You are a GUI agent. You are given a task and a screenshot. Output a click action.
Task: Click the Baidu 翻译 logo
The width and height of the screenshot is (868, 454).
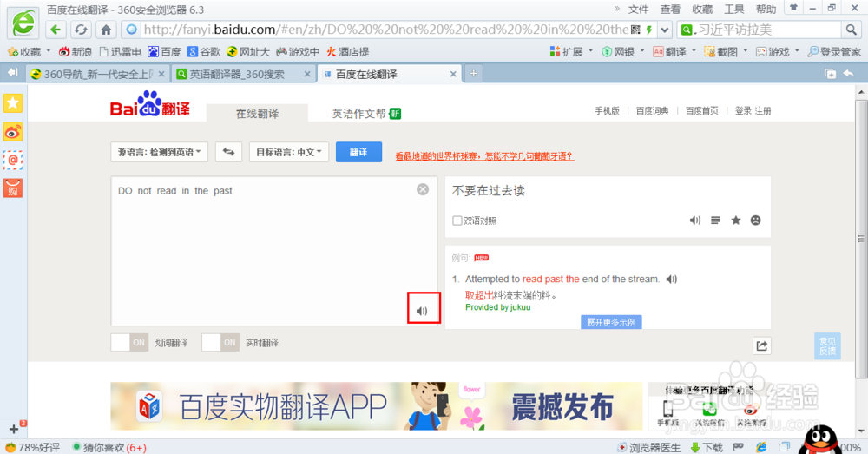click(150, 103)
